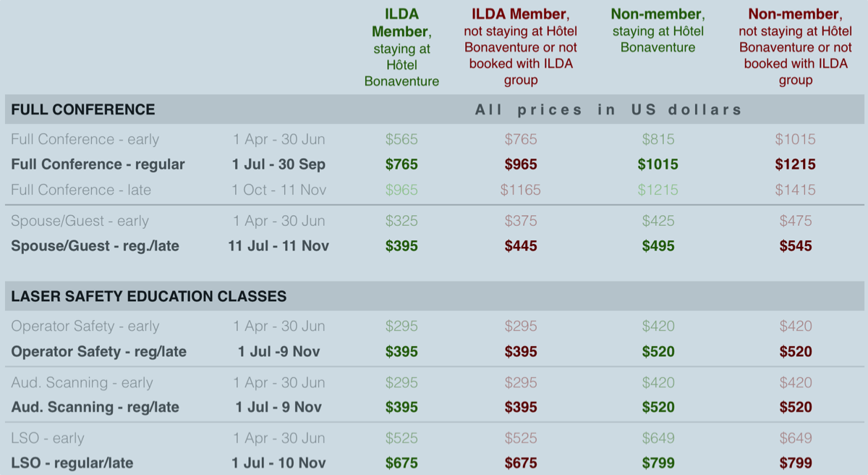Click the "LSO - early" row label
868x475 pixels.
pos(48,438)
